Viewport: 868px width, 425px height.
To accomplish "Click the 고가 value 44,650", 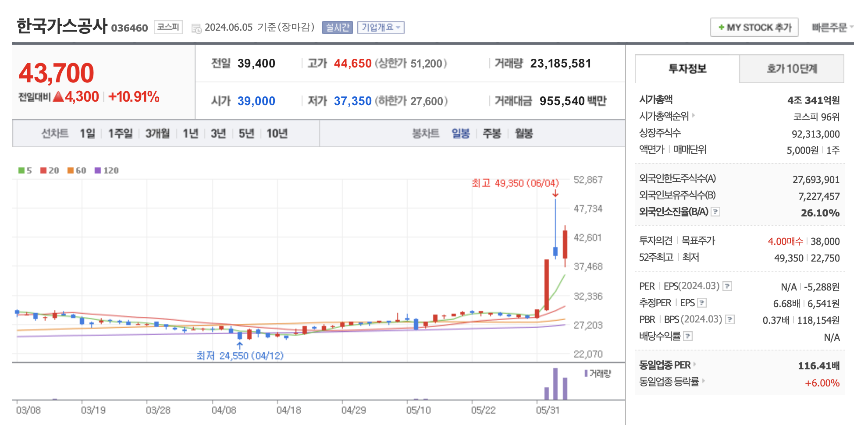I will point(352,64).
